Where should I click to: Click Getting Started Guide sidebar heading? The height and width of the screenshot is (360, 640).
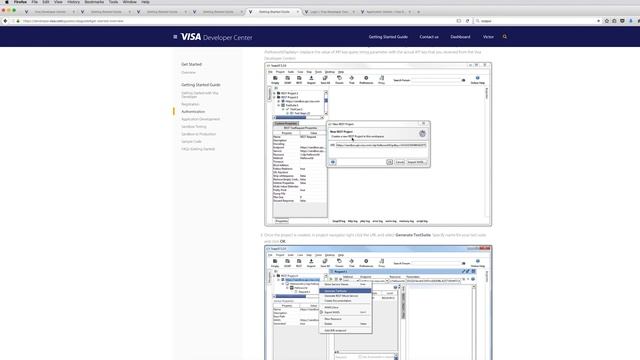click(201, 85)
